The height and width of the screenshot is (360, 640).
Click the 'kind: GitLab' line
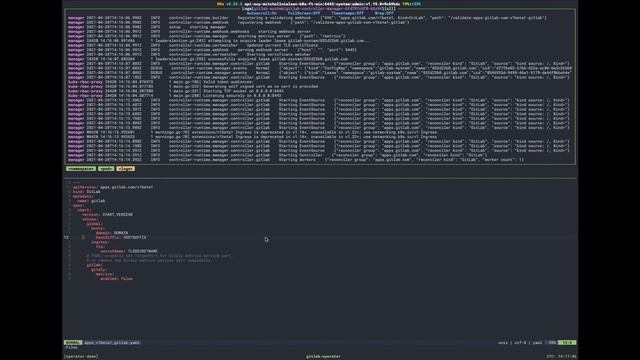pyautogui.click(x=87, y=191)
